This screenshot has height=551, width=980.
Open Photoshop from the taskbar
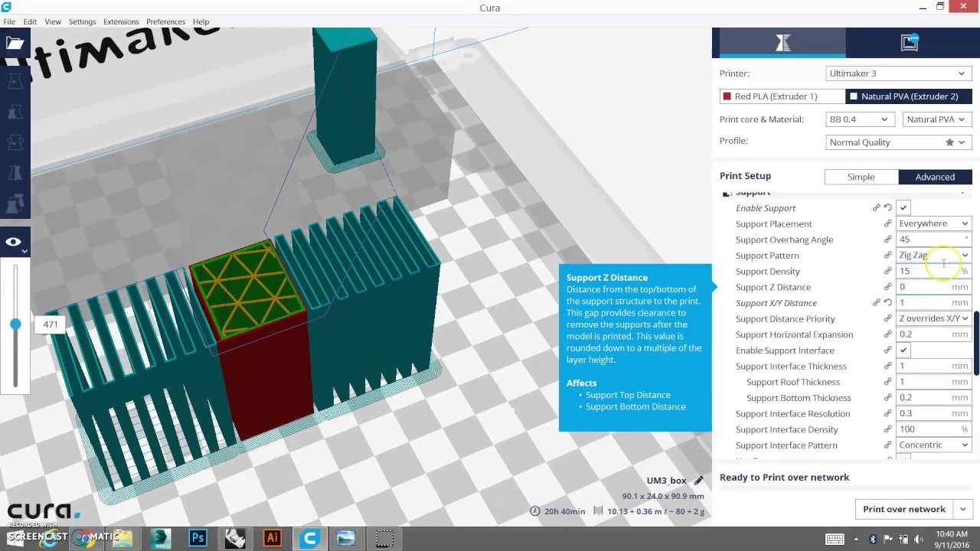[198, 538]
